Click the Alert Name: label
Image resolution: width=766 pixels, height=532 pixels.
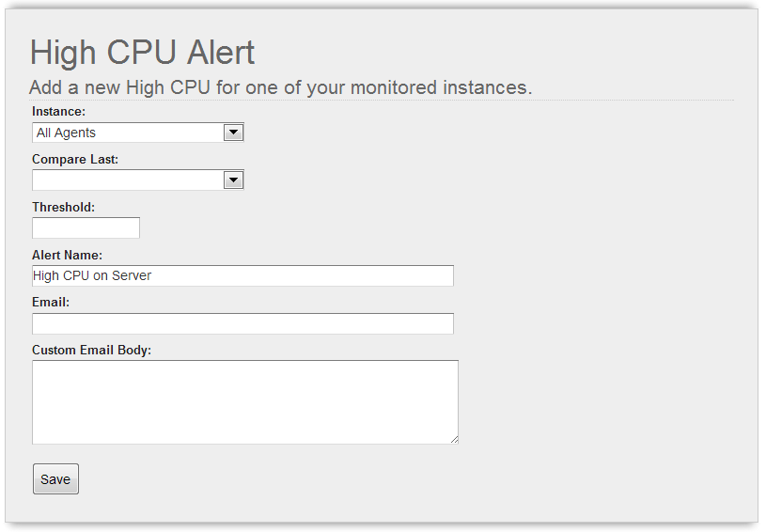(67, 255)
